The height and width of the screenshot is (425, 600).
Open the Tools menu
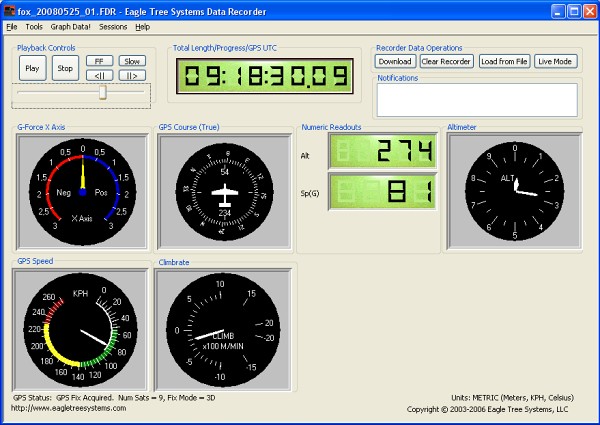[x=34, y=26]
